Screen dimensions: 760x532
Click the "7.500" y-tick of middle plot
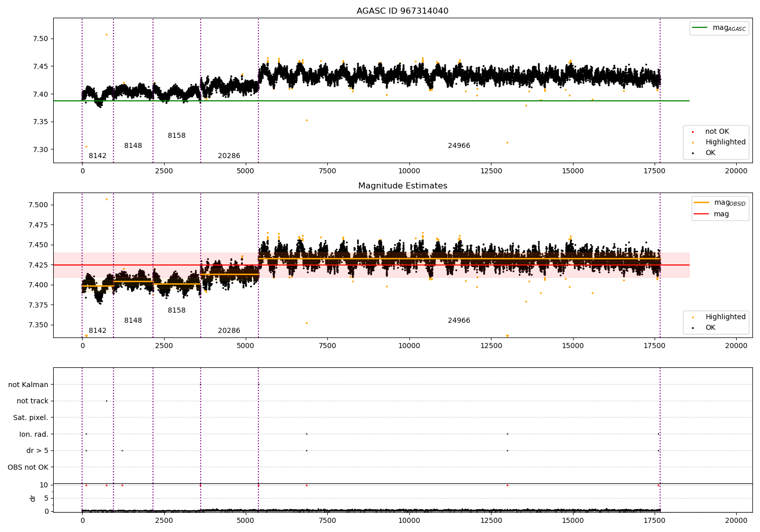tap(38, 205)
